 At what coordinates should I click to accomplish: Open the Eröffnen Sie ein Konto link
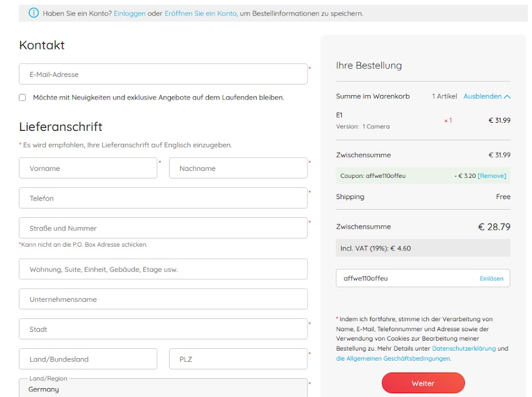click(200, 13)
